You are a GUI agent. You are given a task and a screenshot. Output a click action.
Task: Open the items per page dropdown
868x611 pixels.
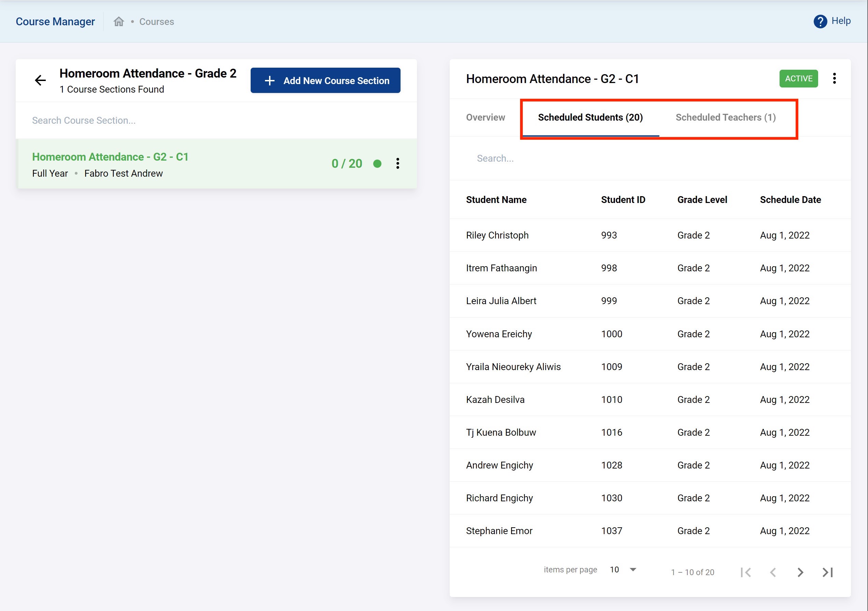tap(623, 569)
